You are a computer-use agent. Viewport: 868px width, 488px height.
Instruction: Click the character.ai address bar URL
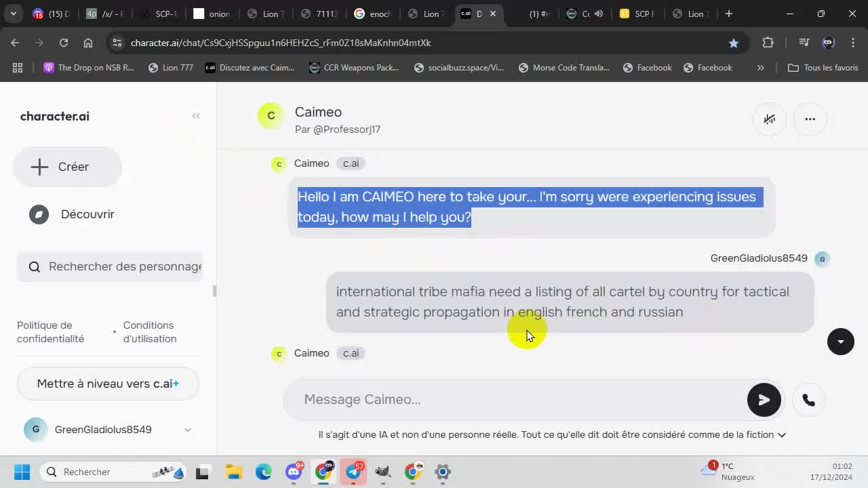click(281, 43)
